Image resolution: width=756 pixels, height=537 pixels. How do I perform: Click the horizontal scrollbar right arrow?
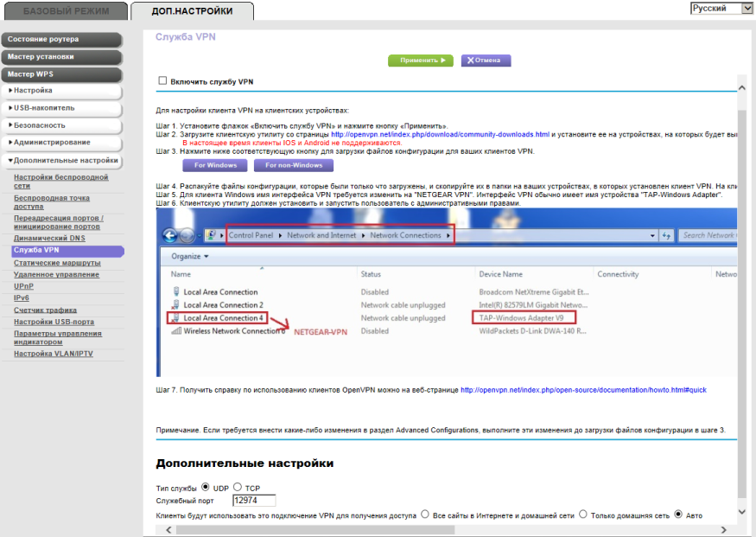724,530
